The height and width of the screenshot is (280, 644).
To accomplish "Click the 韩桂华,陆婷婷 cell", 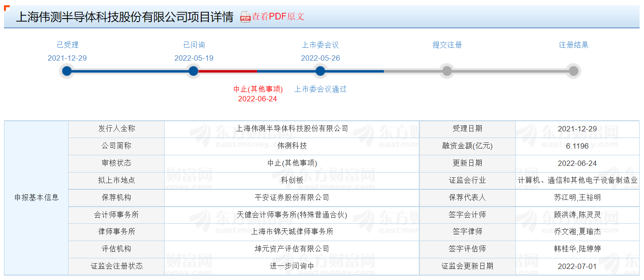I will click(x=577, y=249).
